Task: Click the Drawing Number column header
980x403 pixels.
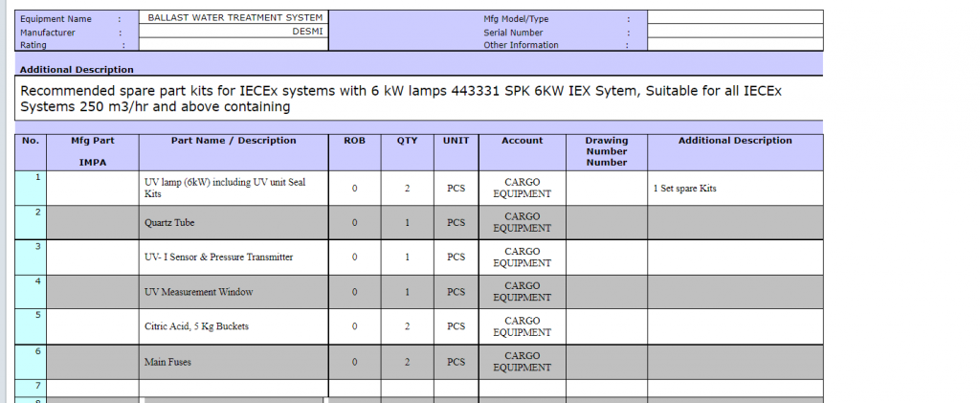Action: (x=606, y=151)
